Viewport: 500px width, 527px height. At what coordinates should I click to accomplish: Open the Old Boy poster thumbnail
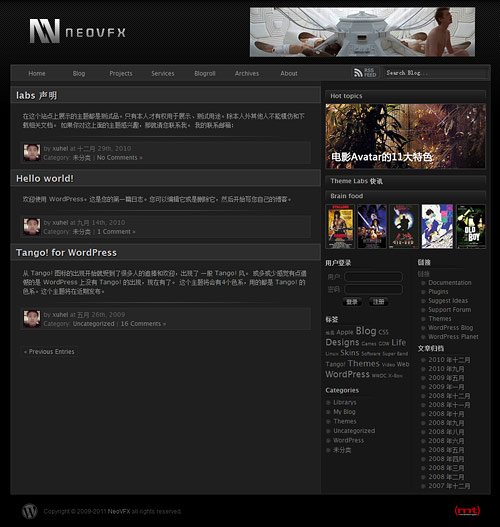coord(471,227)
